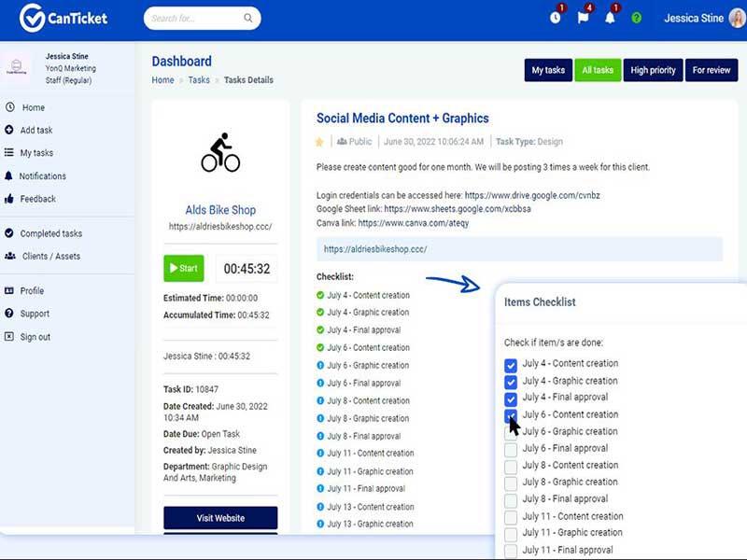Check July 6 - Final approval checkbox

(x=511, y=450)
